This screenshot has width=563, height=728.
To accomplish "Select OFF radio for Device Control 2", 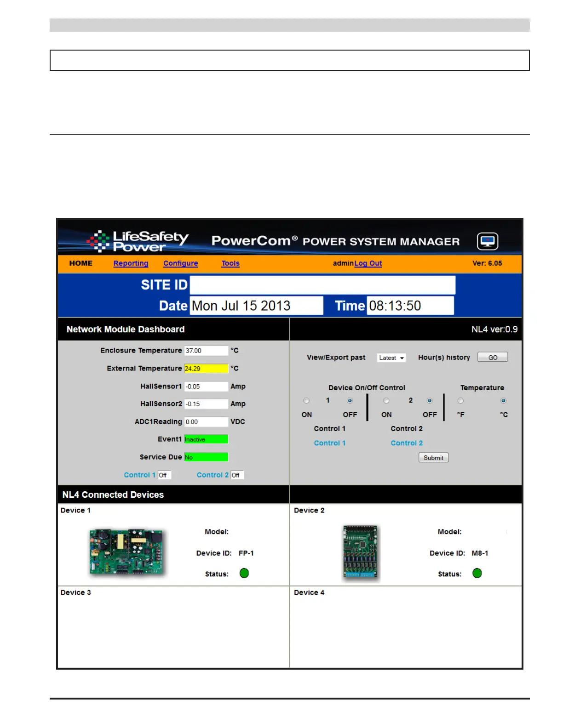I will click(430, 401).
